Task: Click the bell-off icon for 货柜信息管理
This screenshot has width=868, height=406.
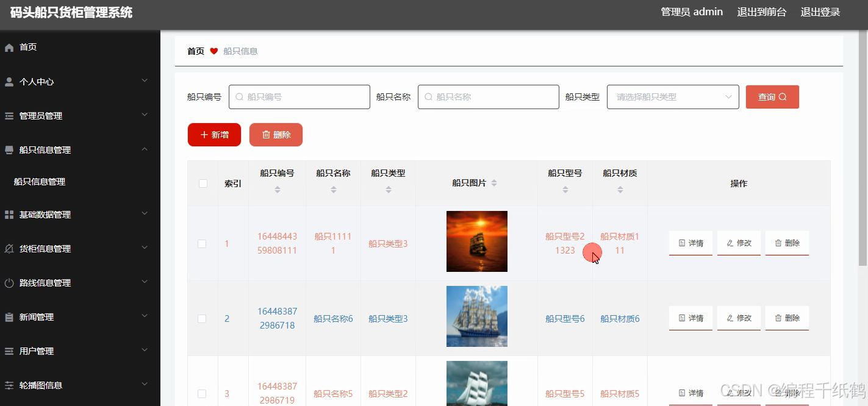Action: (x=9, y=249)
